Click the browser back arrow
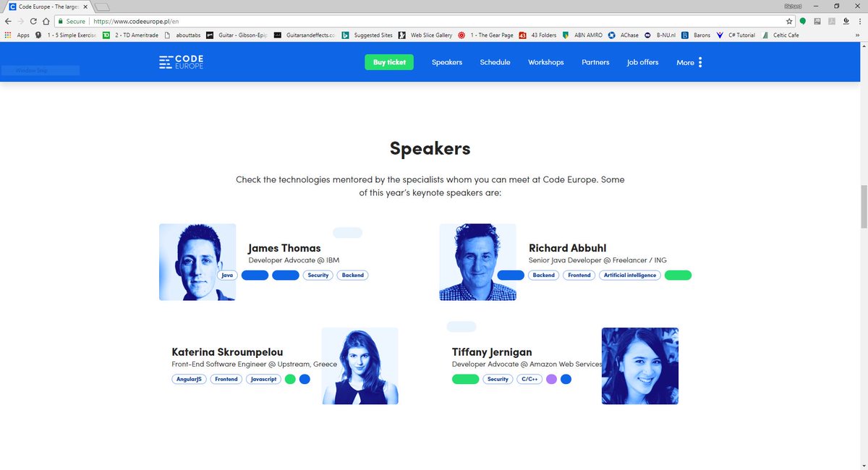The height and width of the screenshot is (470, 868). tap(7, 21)
